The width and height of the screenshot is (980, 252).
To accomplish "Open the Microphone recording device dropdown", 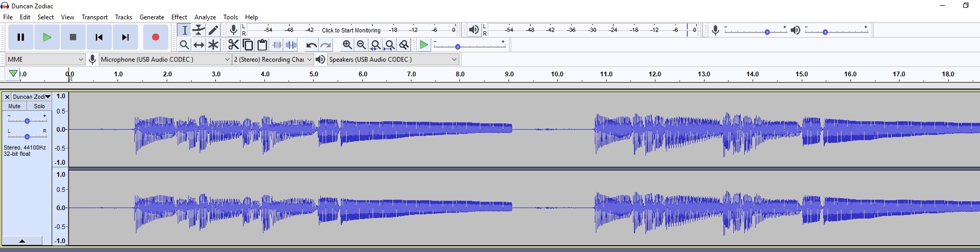I will pos(165,60).
